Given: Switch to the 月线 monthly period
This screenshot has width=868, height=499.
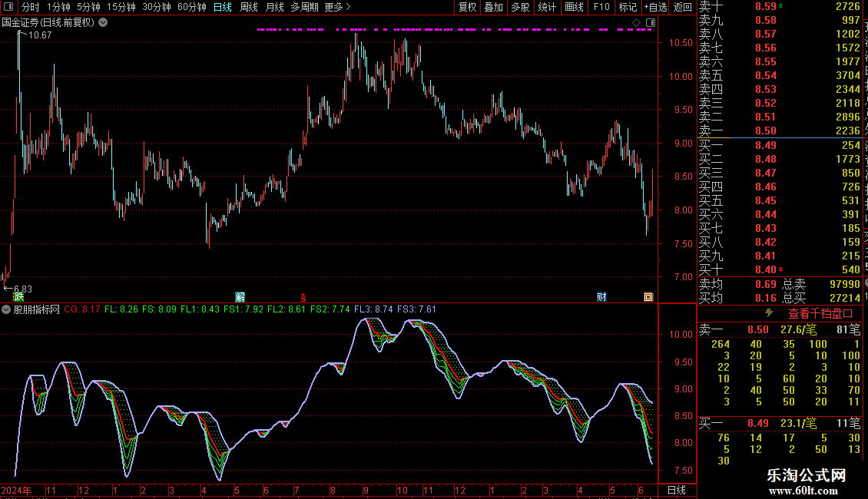Looking at the screenshot, I should (274, 7).
